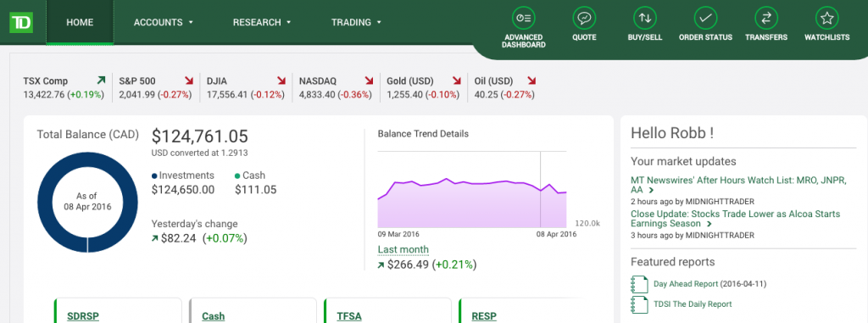Image resolution: width=868 pixels, height=323 pixels.
Task: Click the Oil (USD) red down arrow
Action: [x=531, y=81]
